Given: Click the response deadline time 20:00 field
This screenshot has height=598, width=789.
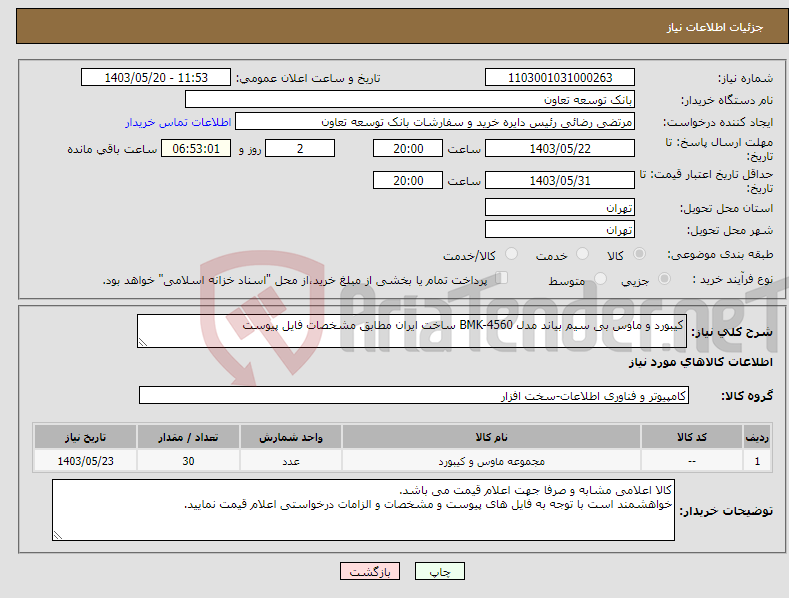Looking at the screenshot, I should pos(408,148).
